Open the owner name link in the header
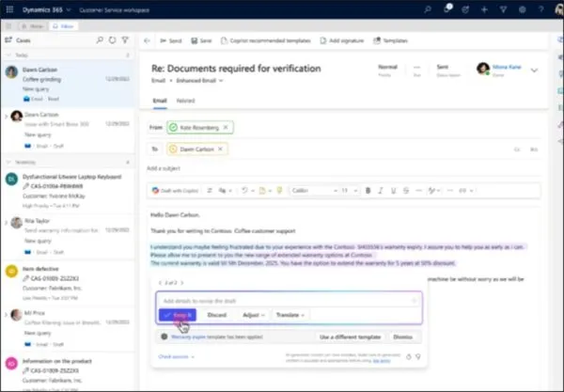564x392 pixels. point(507,67)
